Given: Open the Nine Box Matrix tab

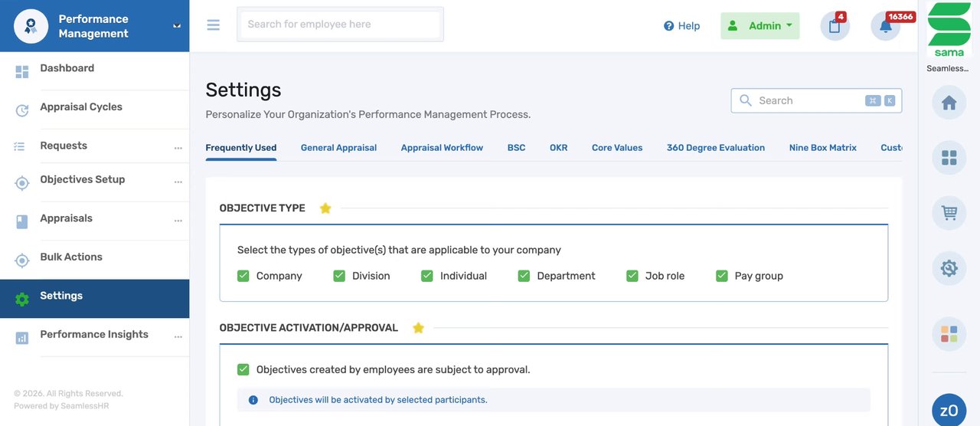Looking at the screenshot, I should pos(822,148).
